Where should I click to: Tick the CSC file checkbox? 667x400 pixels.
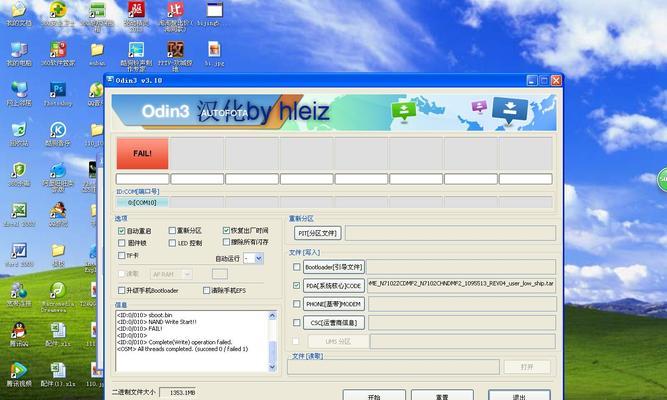tap(296, 323)
